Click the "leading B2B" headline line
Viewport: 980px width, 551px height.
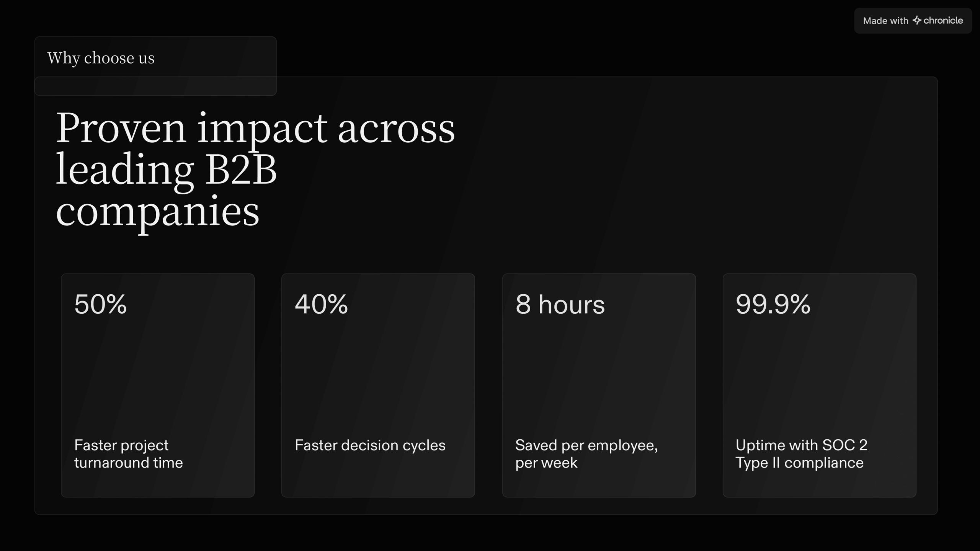tap(166, 170)
